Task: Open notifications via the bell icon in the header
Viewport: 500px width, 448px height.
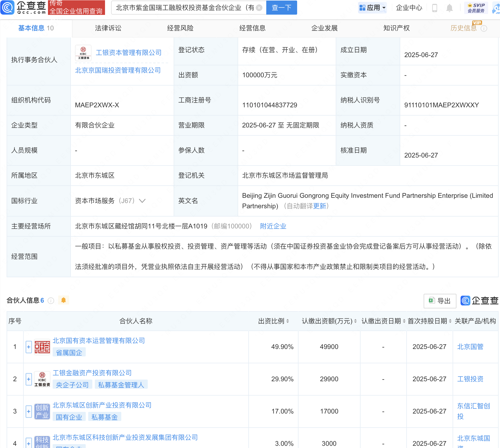Action: click(x=450, y=8)
